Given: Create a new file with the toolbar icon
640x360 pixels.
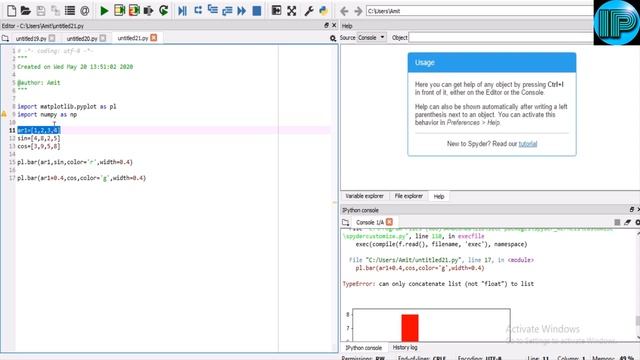Looking at the screenshot, I should (x=11, y=11).
